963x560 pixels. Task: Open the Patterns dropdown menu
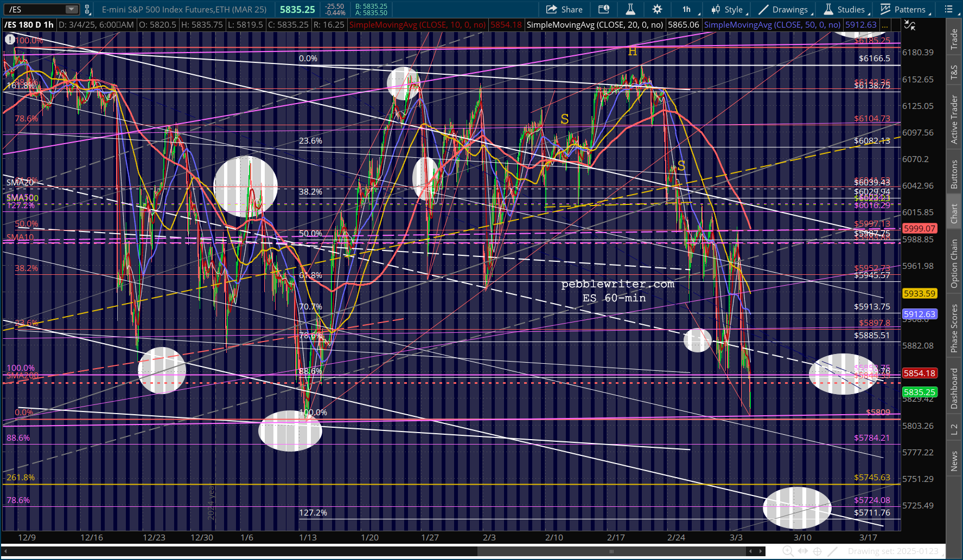click(x=905, y=9)
